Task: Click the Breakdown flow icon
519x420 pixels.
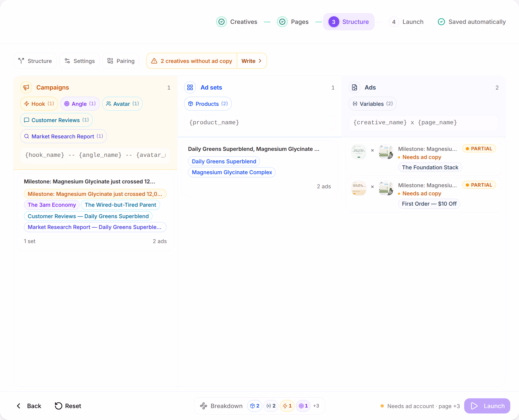Action: tap(204, 406)
